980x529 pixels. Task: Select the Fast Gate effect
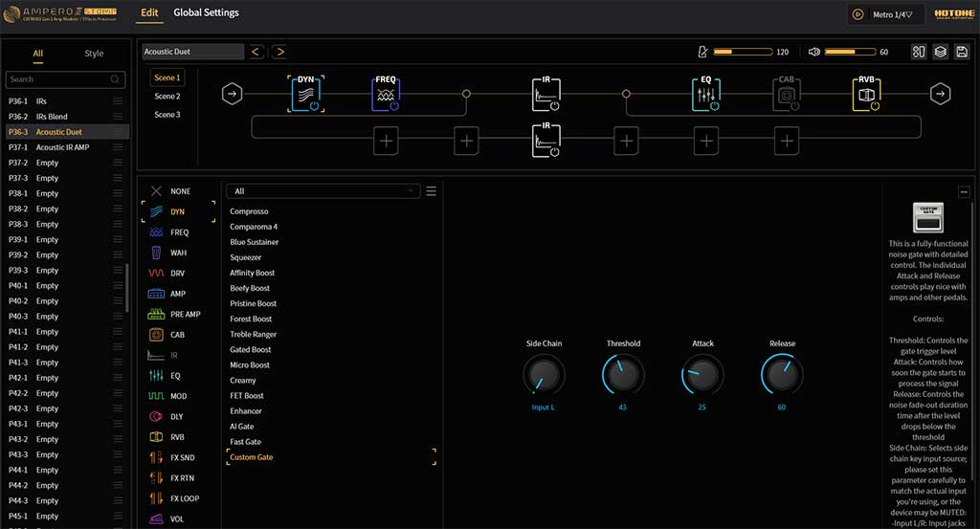(x=246, y=442)
